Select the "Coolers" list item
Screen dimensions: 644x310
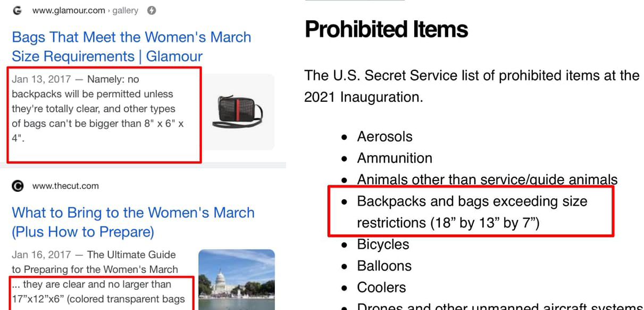[x=381, y=288]
